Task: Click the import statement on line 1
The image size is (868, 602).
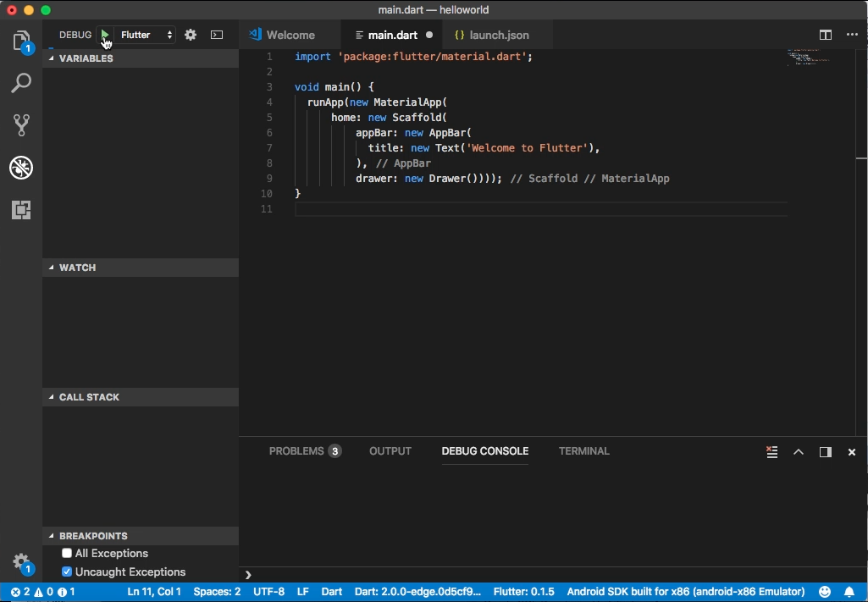Action: 413,57
